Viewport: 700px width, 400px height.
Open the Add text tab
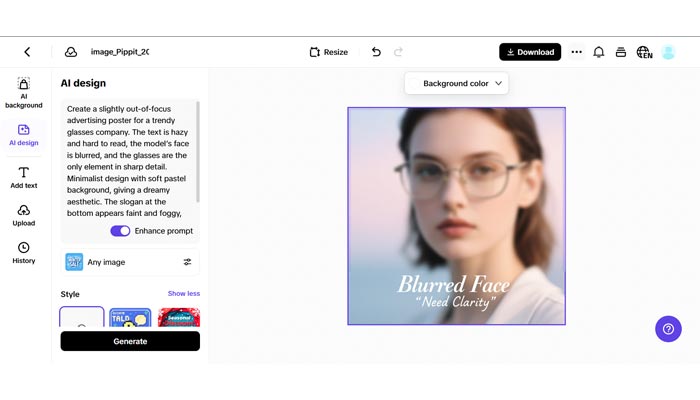pyautogui.click(x=24, y=178)
